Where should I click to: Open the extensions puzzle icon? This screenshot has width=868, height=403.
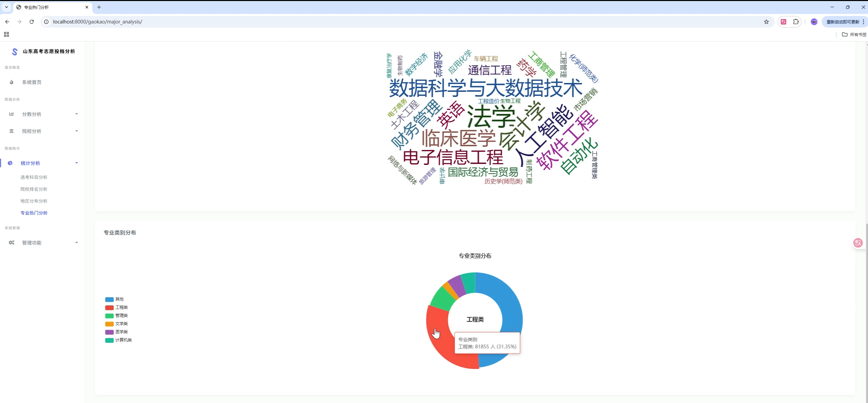pos(796,22)
